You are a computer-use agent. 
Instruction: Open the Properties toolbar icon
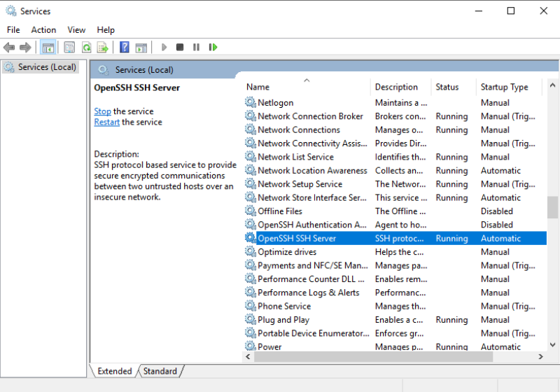pyautogui.click(x=69, y=47)
